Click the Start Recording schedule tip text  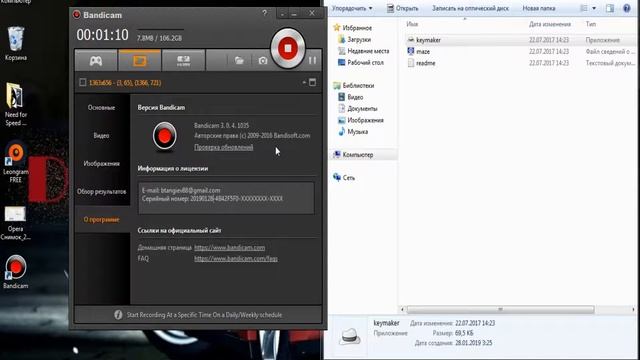[x=204, y=315]
